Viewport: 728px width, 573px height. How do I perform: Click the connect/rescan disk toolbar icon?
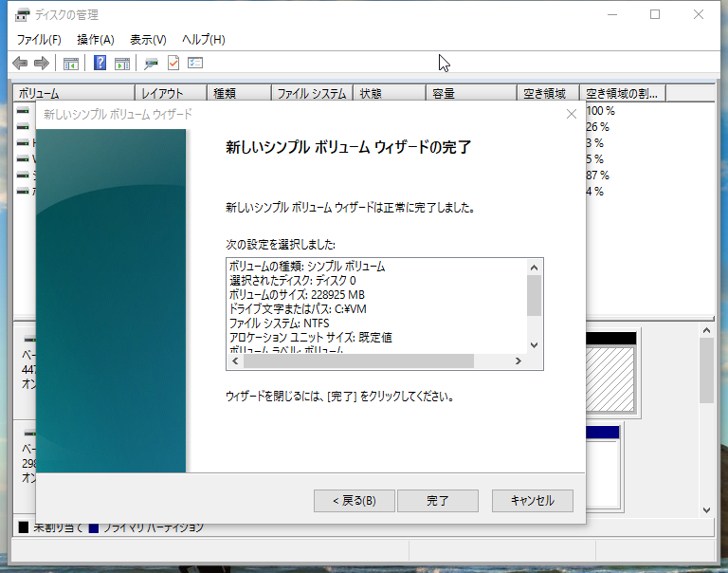pyautogui.click(x=151, y=64)
